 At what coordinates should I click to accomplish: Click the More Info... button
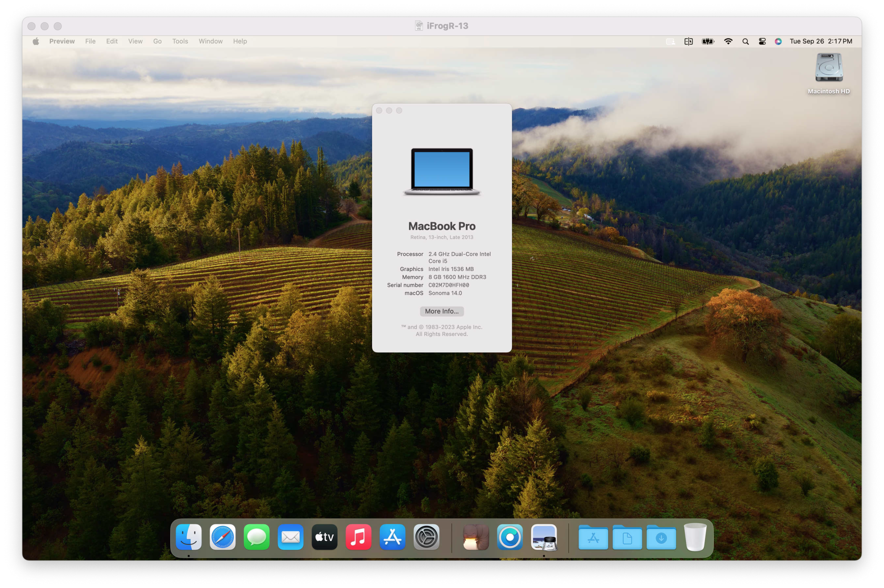tap(442, 311)
